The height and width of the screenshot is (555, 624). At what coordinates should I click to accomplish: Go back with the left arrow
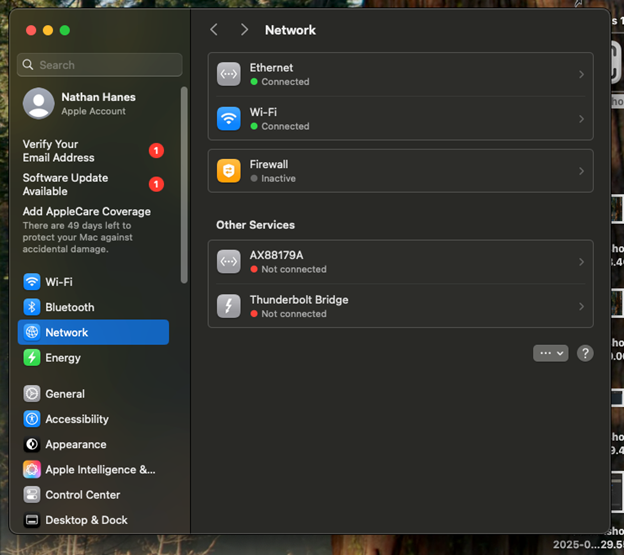[x=214, y=29]
